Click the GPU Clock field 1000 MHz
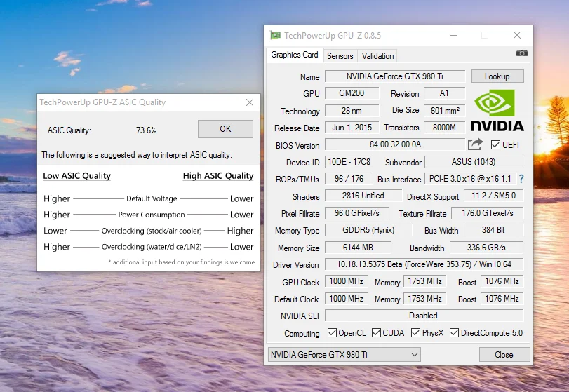This screenshot has height=392, width=569. pos(346,281)
